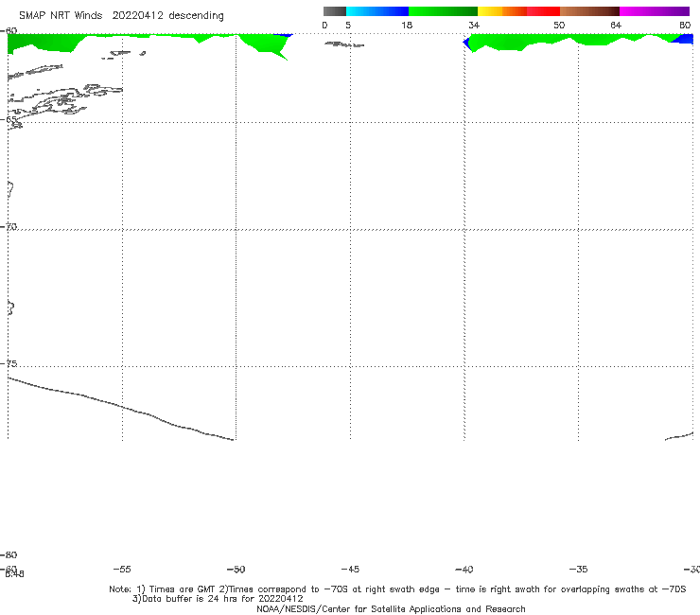Click the '-45' longitude label
The image size is (700, 615).
[350, 569]
